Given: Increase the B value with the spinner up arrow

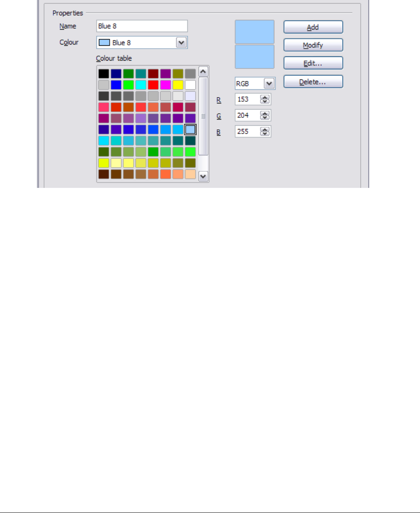Looking at the screenshot, I should (265, 129).
